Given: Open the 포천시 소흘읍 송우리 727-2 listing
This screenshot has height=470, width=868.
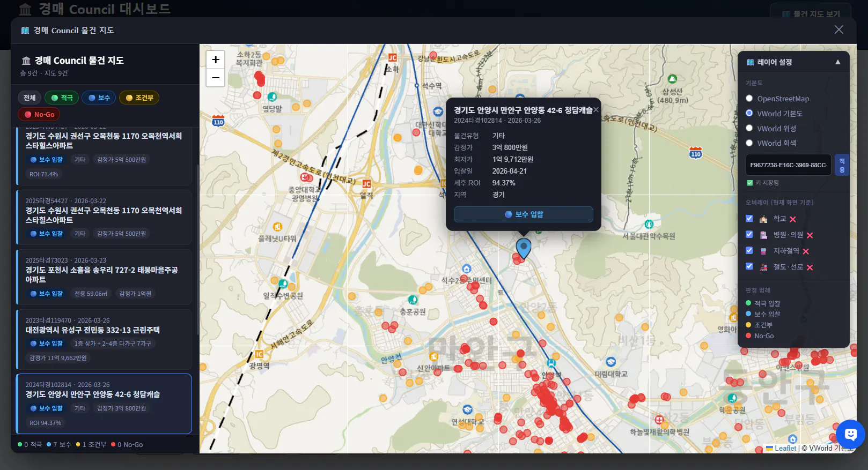Looking at the screenshot, I should click(104, 277).
